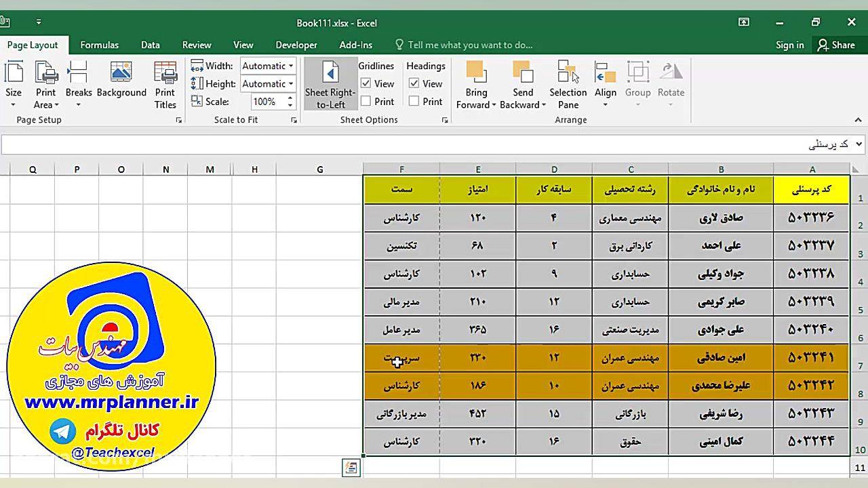
Task: Toggle Gridlines View checkbox
Action: pos(366,83)
